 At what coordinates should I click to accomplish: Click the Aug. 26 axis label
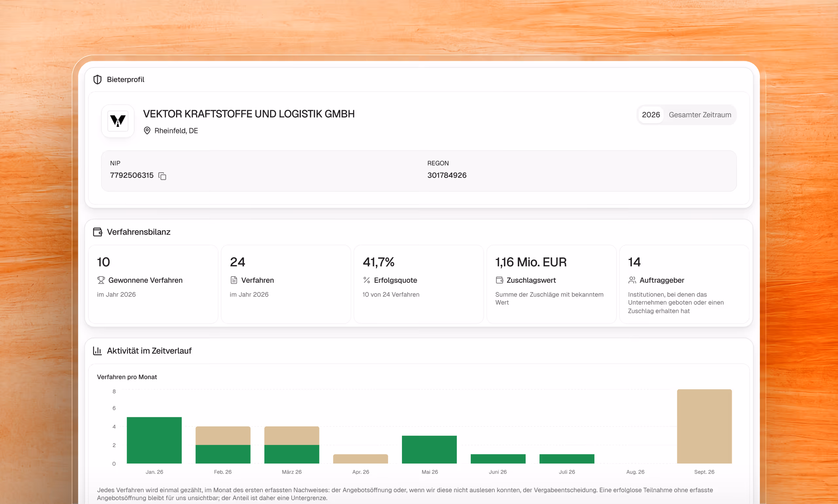pyautogui.click(x=635, y=472)
